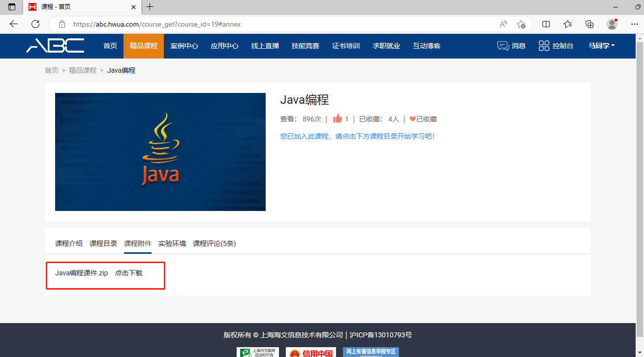The height and width of the screenshot is (357, 644).
Task: Click the Java course cover image
Action: pyautogui.click(x=160, y=152)
